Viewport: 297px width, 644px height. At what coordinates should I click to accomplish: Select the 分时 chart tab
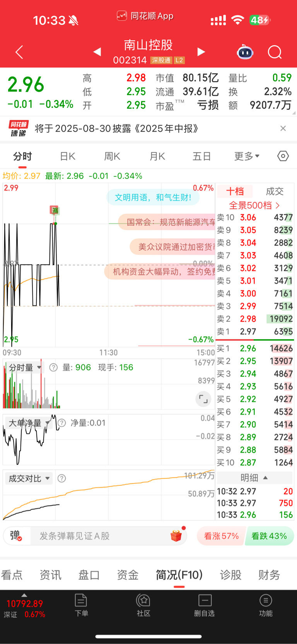click(x=22, y=156)
